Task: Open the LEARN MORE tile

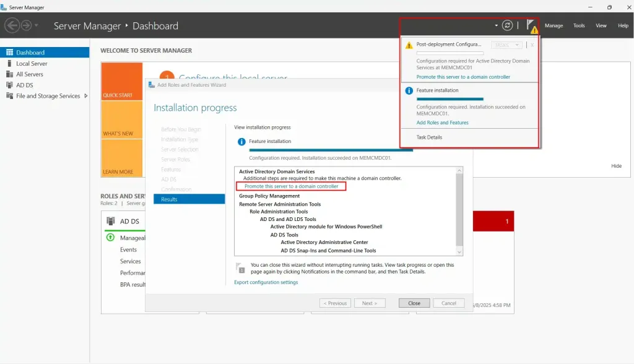Action: (122, 158)
